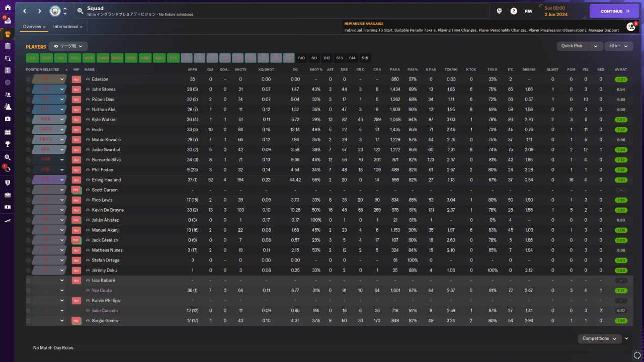The height and width of the screenshot is (362, 644).
Task: Open staff advice icon with notification badge
Action: click(x=631, y=26)
